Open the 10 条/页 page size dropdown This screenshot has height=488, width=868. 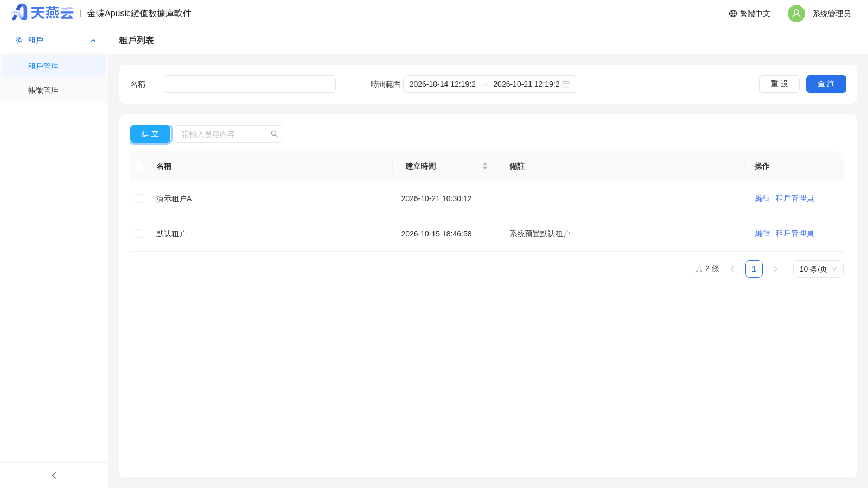pos(818,269)
